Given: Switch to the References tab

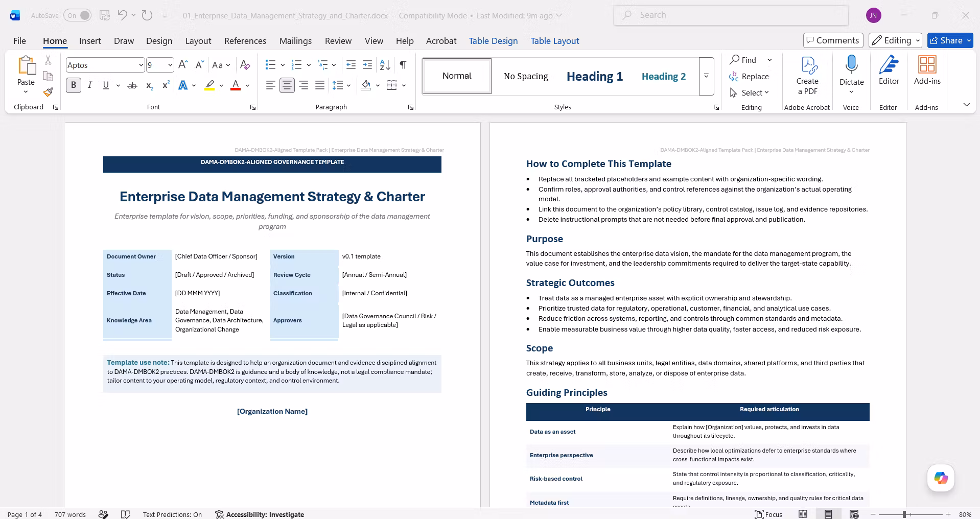Looking at the screenshot, I should pos(245,41).
